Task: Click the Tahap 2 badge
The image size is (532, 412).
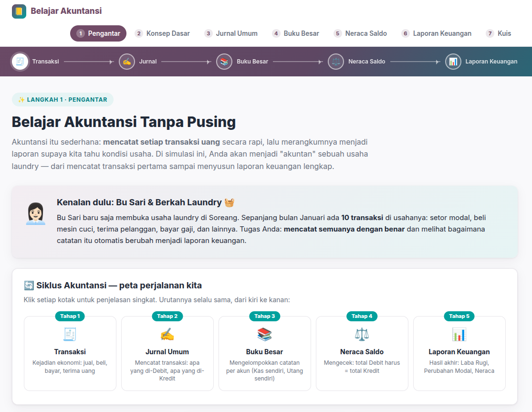Action: [x=167, y=317]
